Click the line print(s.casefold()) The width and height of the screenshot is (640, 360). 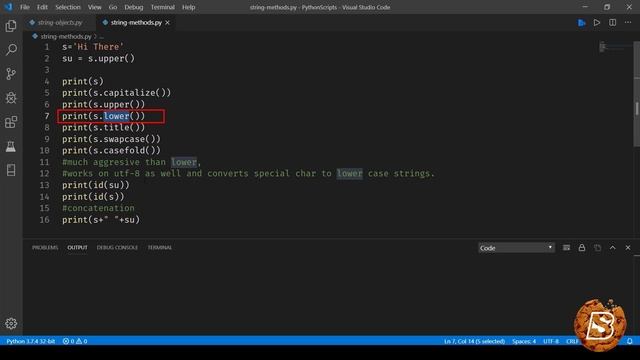[x=111, y=150]
